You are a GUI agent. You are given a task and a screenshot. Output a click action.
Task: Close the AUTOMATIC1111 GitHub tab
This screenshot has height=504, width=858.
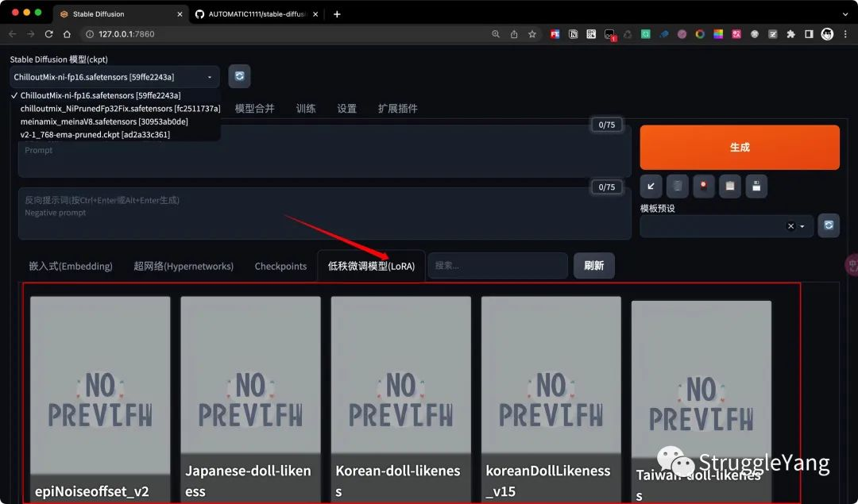pos(315,14)
